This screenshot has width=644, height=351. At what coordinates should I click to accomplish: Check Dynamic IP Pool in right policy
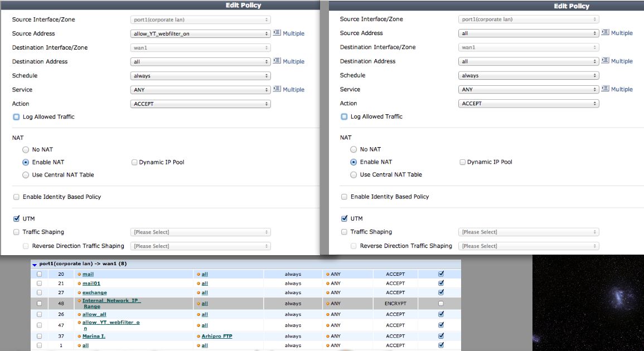[462, 162]
